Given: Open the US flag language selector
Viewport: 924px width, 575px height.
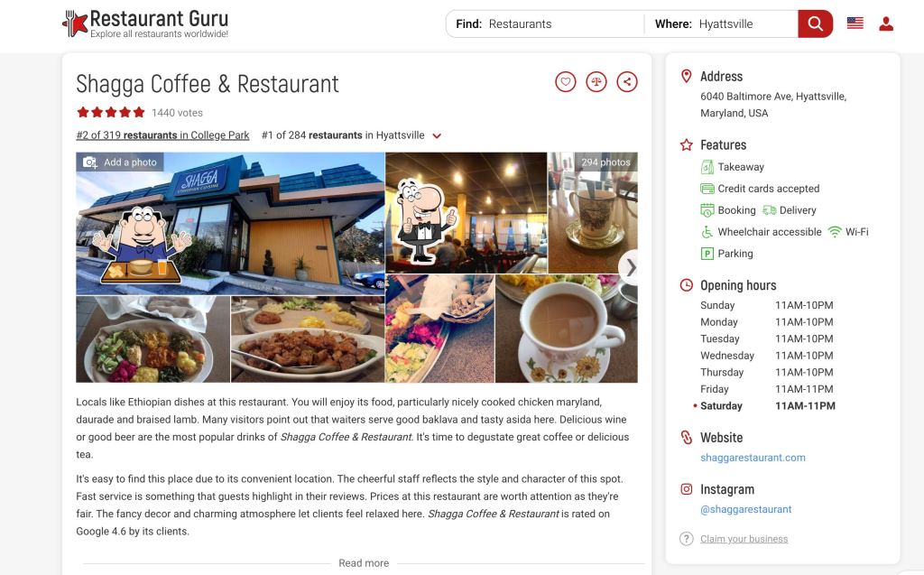Looking at the screenshot, I should tap(855, 23).
